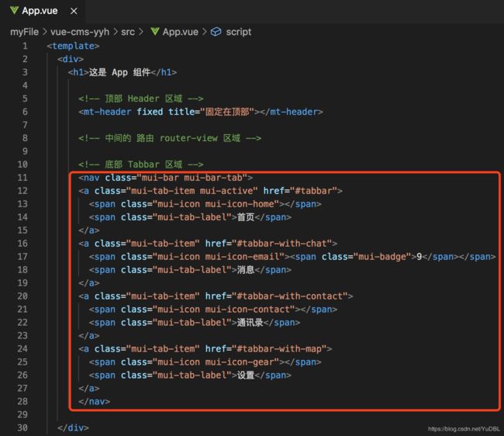Click line number 30 in the gutter
Screen dimensions: 504x436
[x=22, y=427]
